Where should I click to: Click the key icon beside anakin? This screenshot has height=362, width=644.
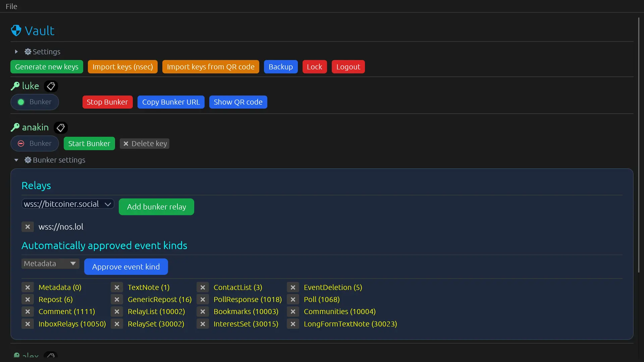15,127
